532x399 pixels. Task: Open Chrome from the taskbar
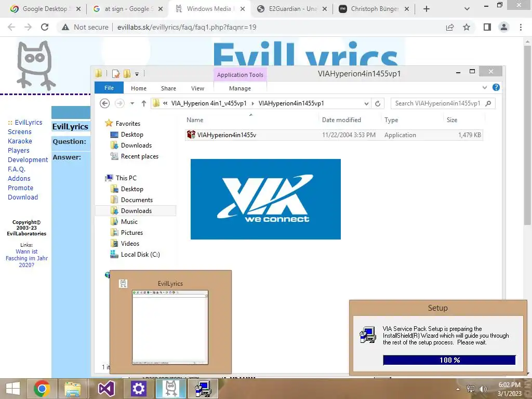42,389
